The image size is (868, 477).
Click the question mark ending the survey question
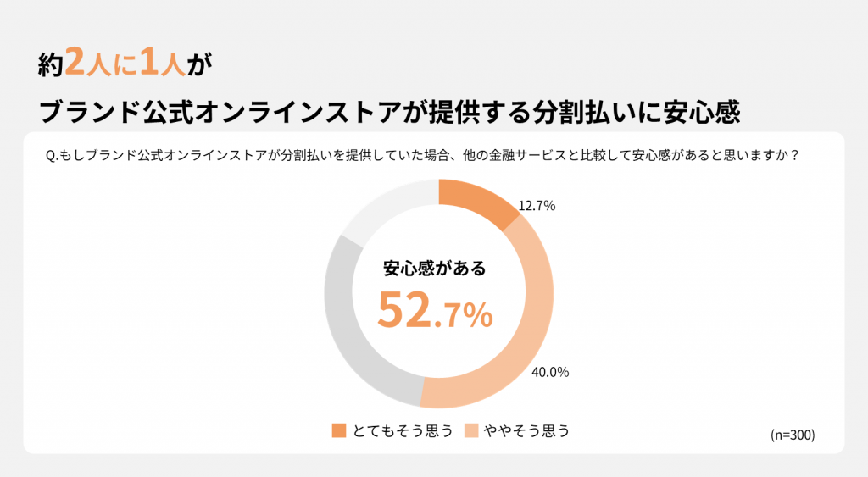point(794,156)
